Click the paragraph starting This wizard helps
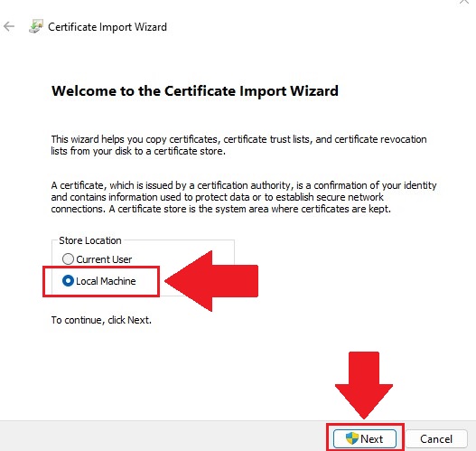 click(x=239, y=145)
